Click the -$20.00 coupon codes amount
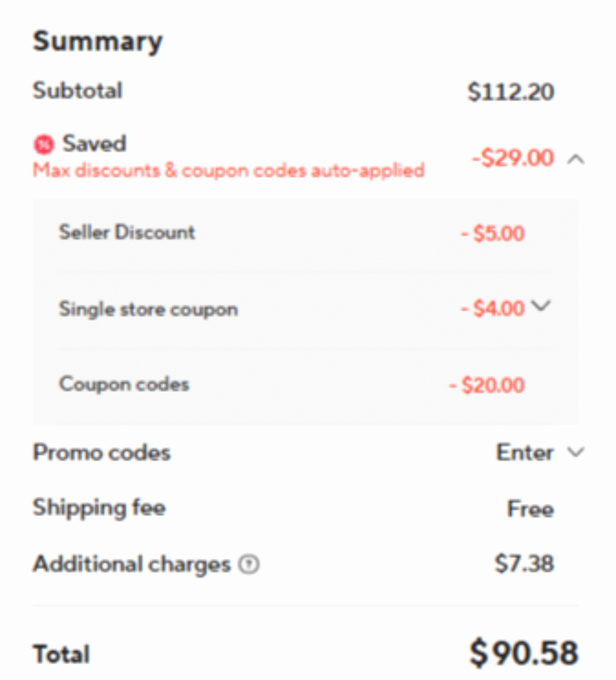This screenshot has width=616, height=680. pos(487,385)
